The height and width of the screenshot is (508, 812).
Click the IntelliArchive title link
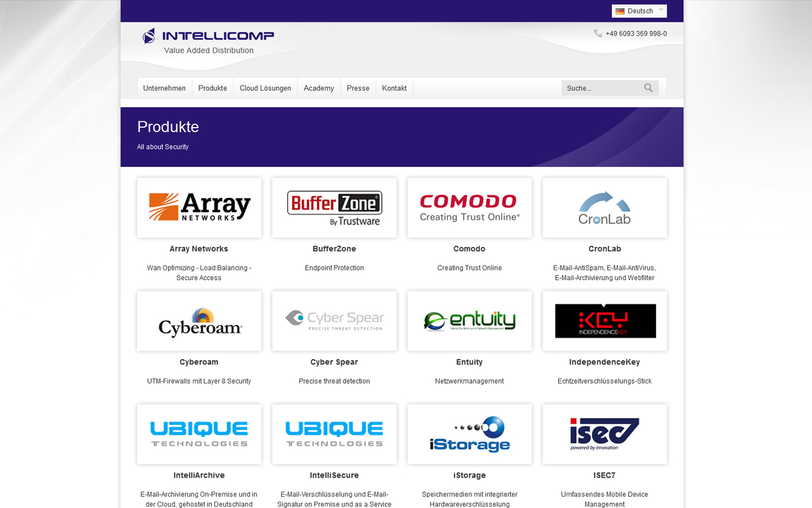(x=199, y=475)
